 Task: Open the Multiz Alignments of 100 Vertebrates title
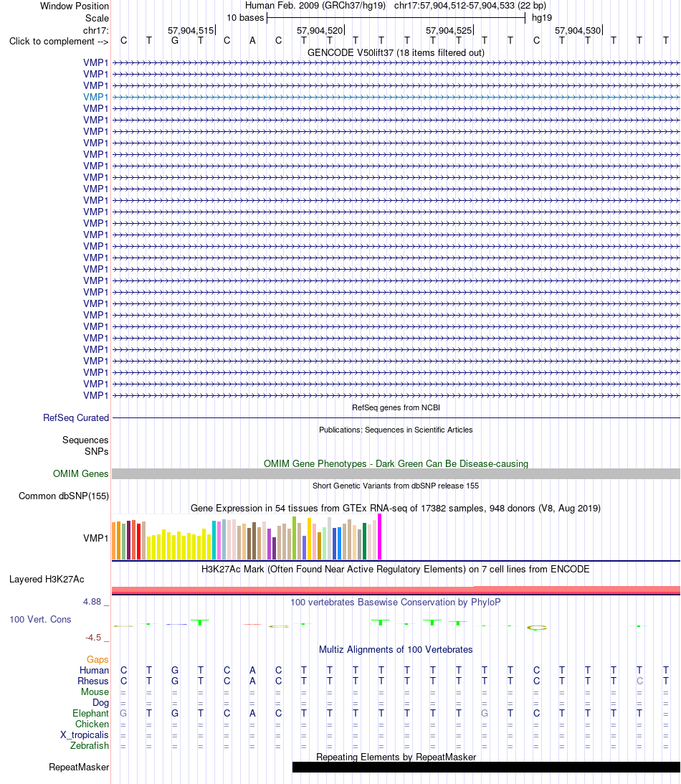[x=396, y=649]
